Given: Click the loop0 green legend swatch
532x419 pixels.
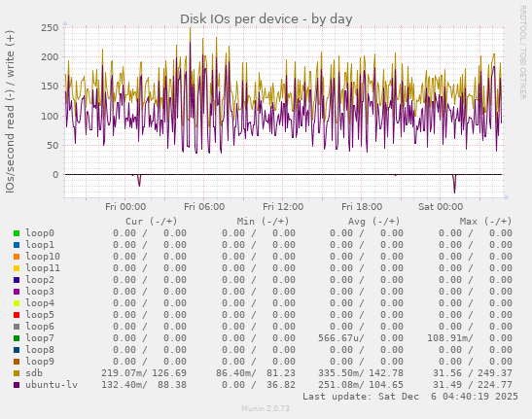Looking at the screenshot, I should (x=17, y=233).
